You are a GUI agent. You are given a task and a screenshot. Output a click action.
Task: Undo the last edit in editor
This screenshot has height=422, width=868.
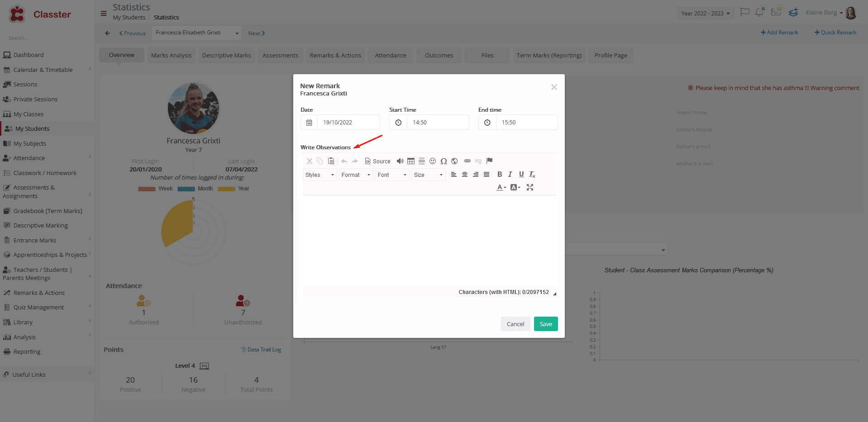344,161
